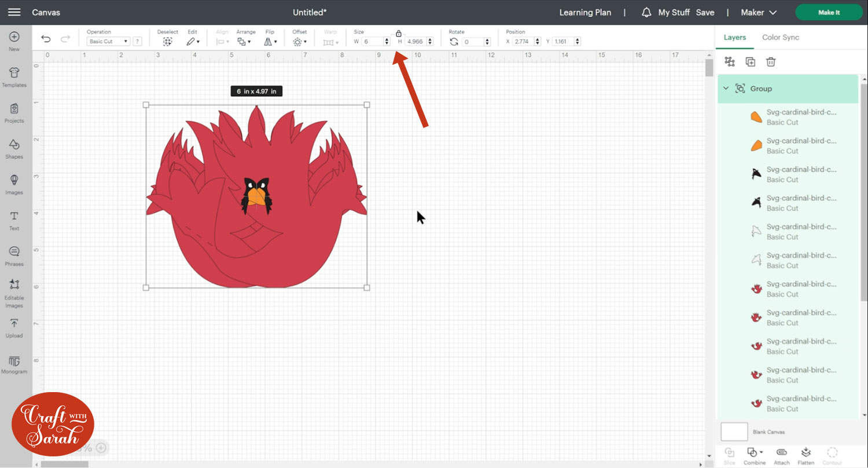Open the Shapes tool

click(14, 148)
